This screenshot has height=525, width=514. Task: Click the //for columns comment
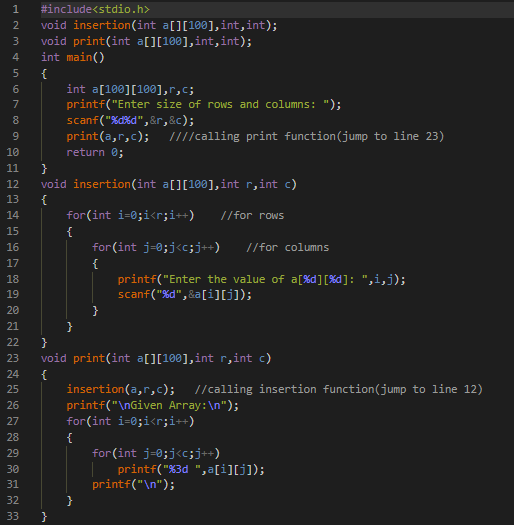pos(288,247)
